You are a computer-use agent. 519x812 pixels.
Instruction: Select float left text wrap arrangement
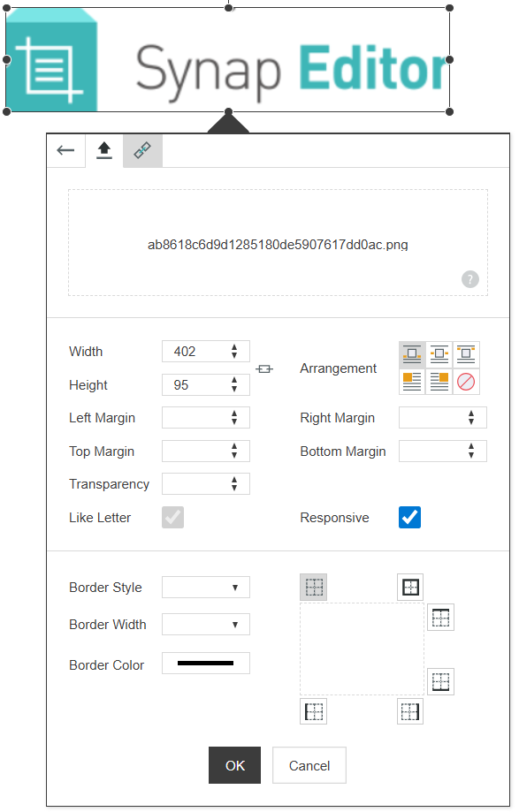click(412, 382)
